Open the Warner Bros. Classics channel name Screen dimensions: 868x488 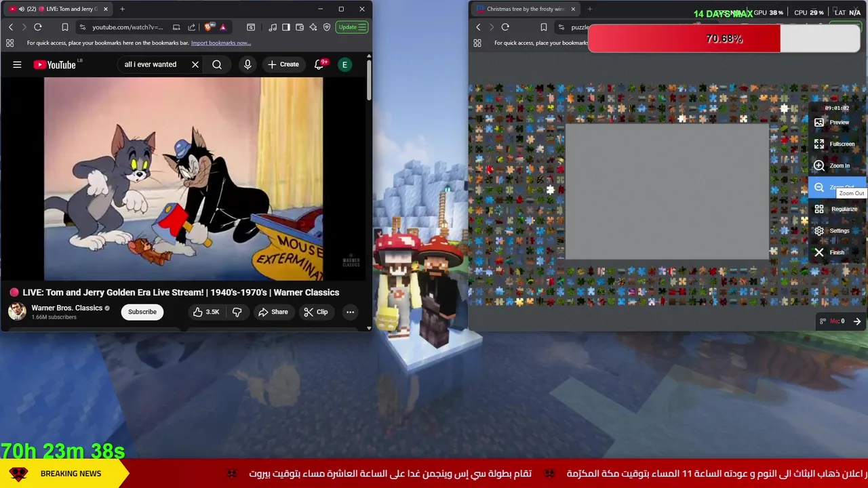pyautogui.click(x=66, y=308)
